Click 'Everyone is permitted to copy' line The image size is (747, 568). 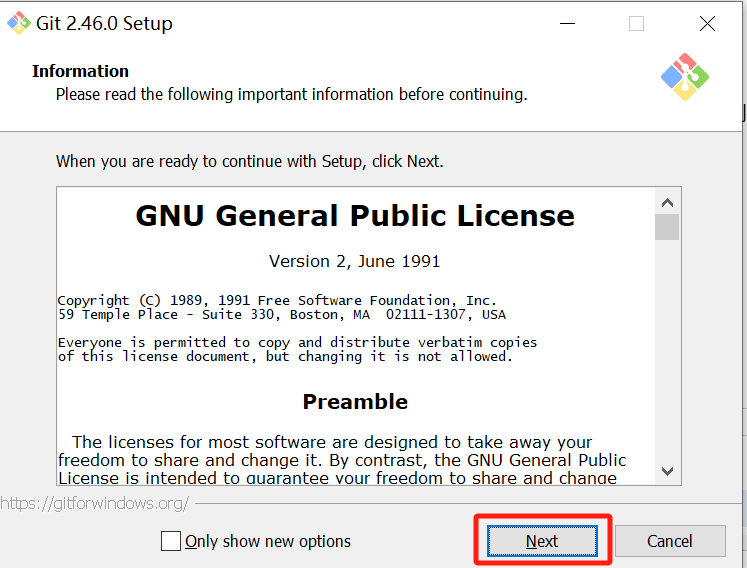pos(297,343)
